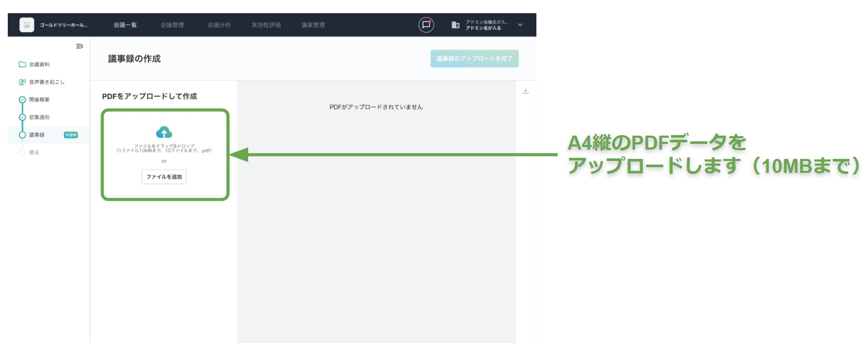Collapse the sidebar with the menu icon
The image size is (868, 352).
pos(79,46)
